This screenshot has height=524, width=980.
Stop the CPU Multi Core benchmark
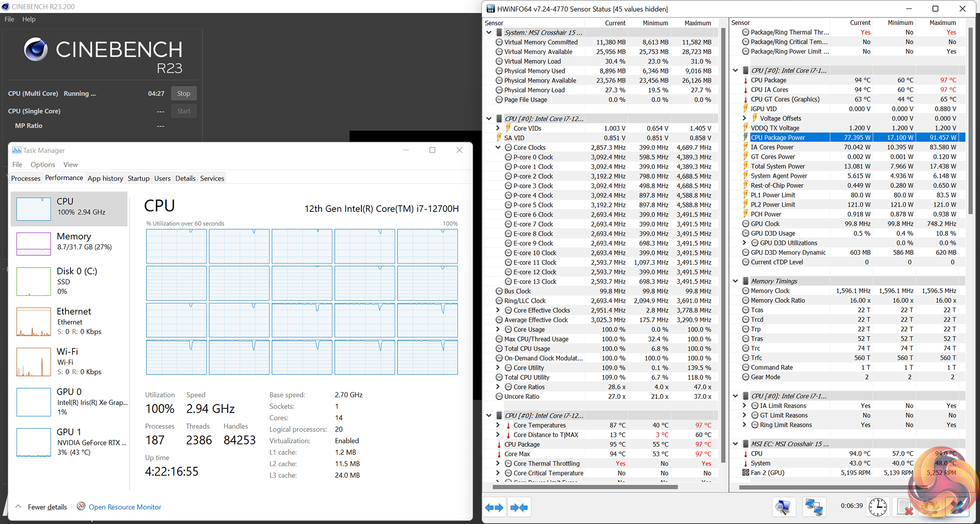pos(184,93)
